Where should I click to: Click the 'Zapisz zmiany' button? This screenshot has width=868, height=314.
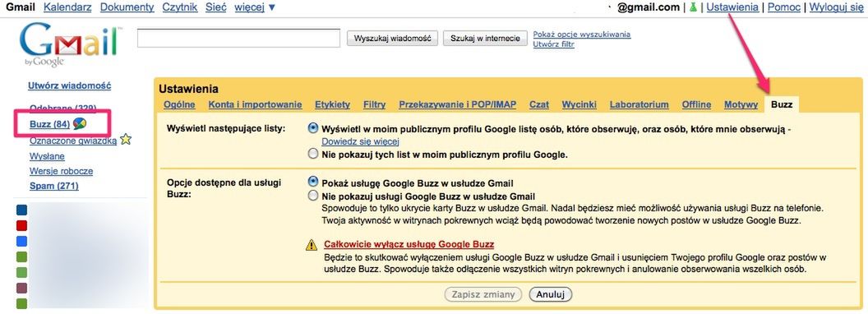click(483, 294)
